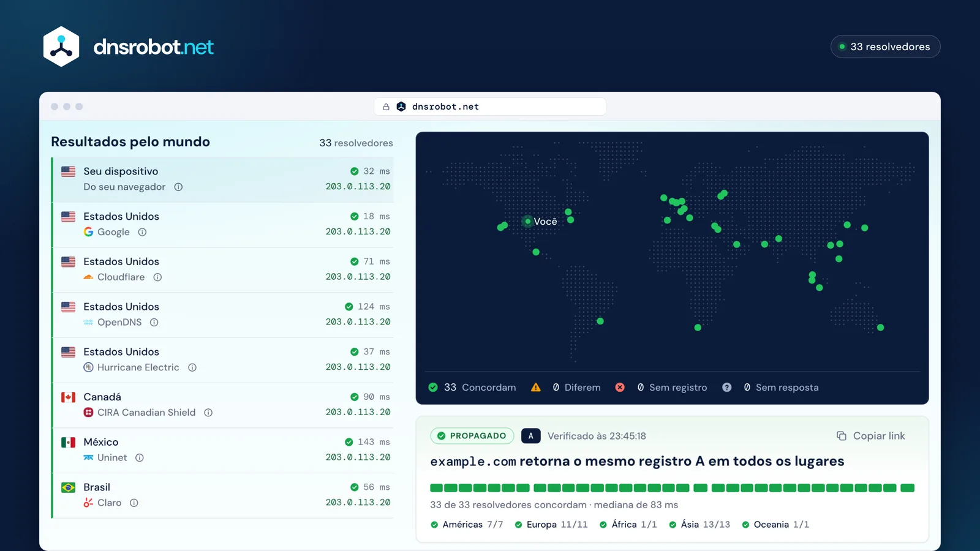
Task: Open the dnsrobot.net wordmark in the header
Action: point(153,47)
